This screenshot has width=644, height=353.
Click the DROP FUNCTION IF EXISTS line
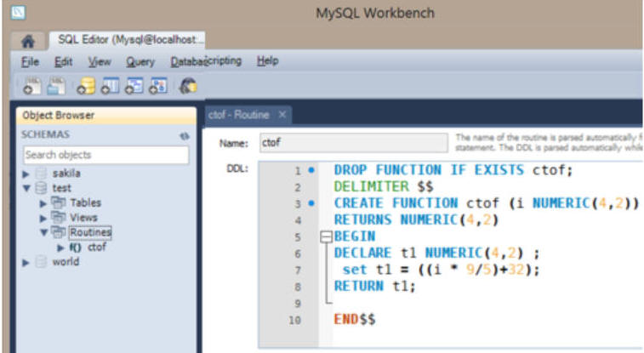click(x=453, y=170)
